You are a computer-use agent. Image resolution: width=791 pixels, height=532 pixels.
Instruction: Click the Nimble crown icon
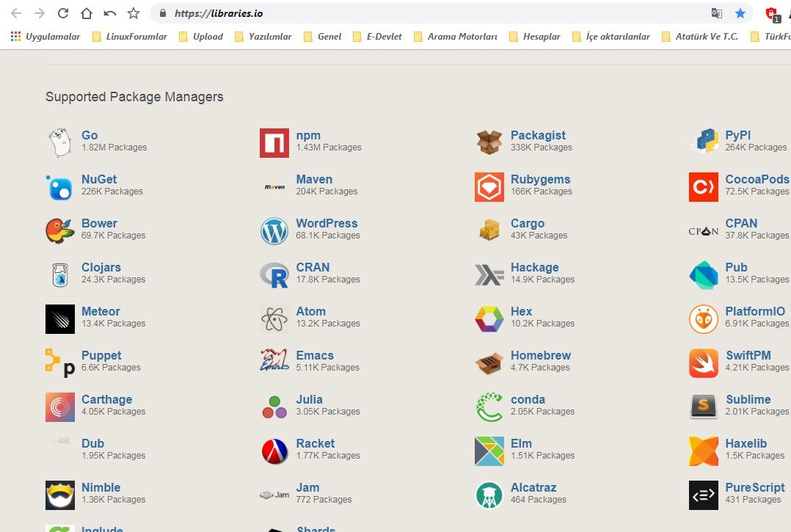60,495
